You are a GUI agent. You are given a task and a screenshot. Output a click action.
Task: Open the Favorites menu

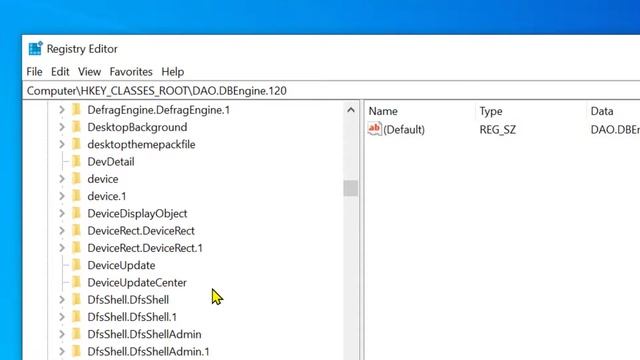click(131, 72)
